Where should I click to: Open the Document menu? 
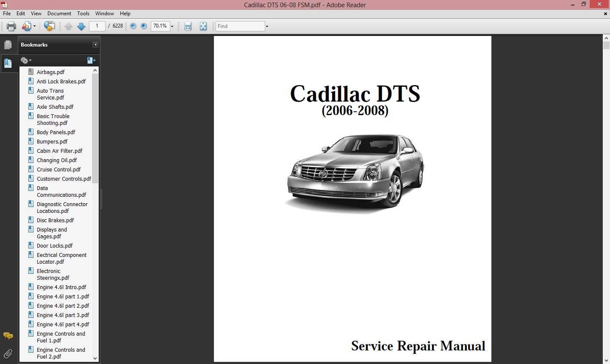pyautogui.click(x=59, y=14)
